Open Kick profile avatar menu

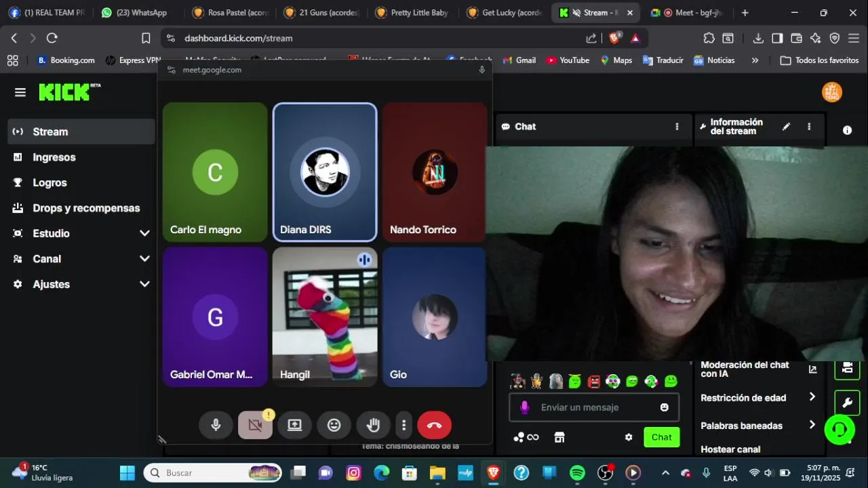(x=832, y=92)
